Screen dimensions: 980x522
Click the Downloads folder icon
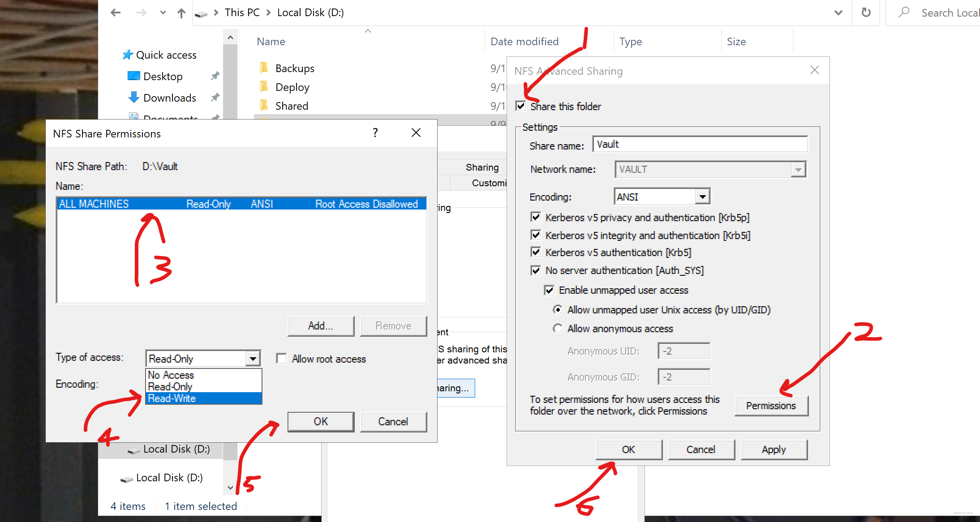click(x=129, y=97)
